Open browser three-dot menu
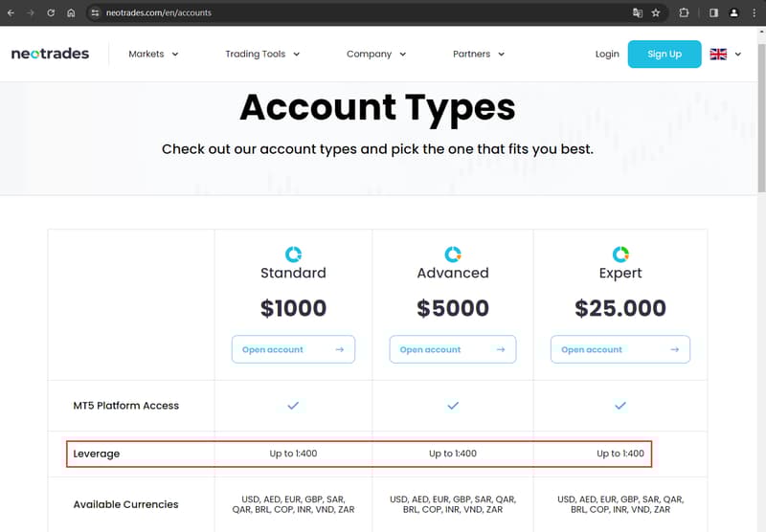The width and height of the screenshot is (766, 532). 754,13
